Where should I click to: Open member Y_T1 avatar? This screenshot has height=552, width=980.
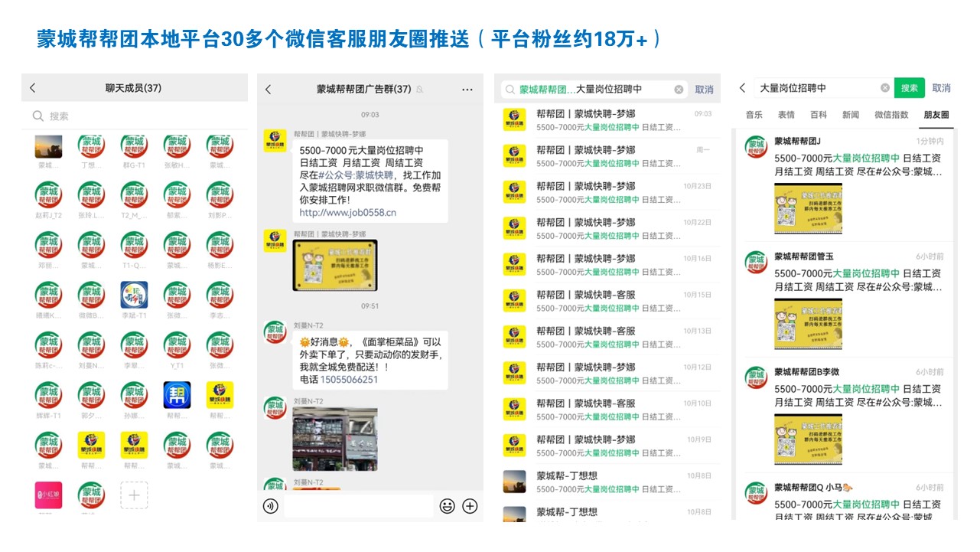click(177, 345)
